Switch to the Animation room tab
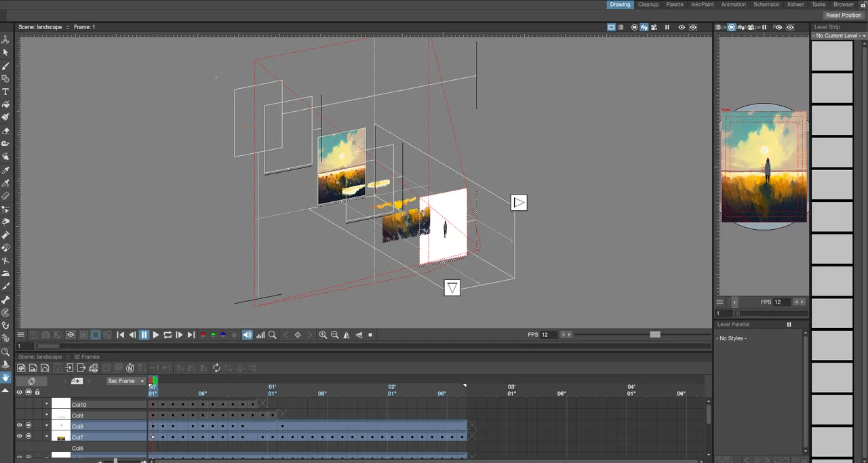 coord(734,5)
